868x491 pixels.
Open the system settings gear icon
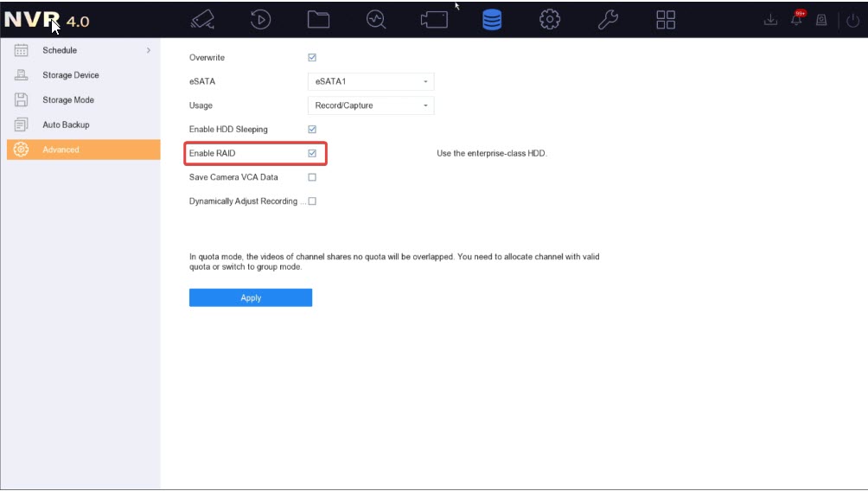pyautogui.click(x=549, y=20)
